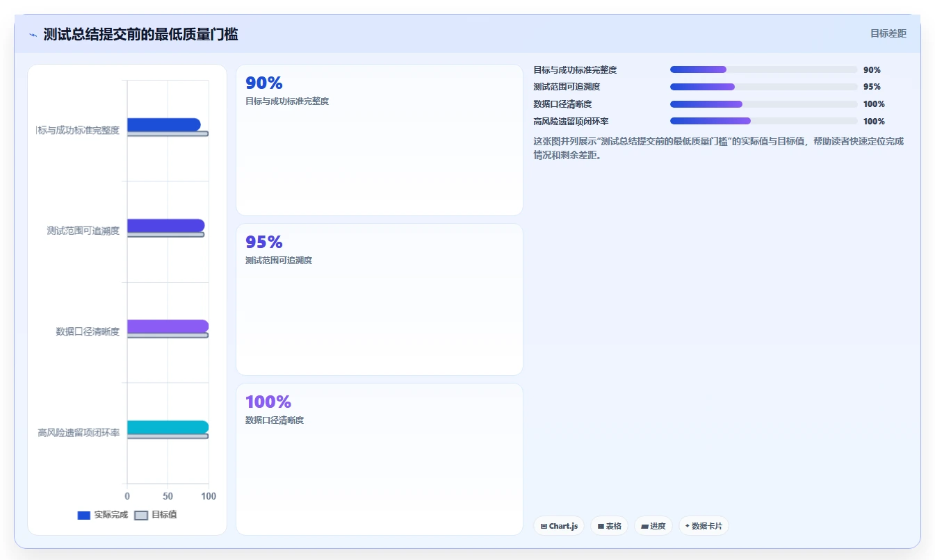Image resolution: width=935 pixels, height=560 pixels.
Task: Click the indigo actual bar for 测试范围可追溯度
Action: [x=165, y=225]
